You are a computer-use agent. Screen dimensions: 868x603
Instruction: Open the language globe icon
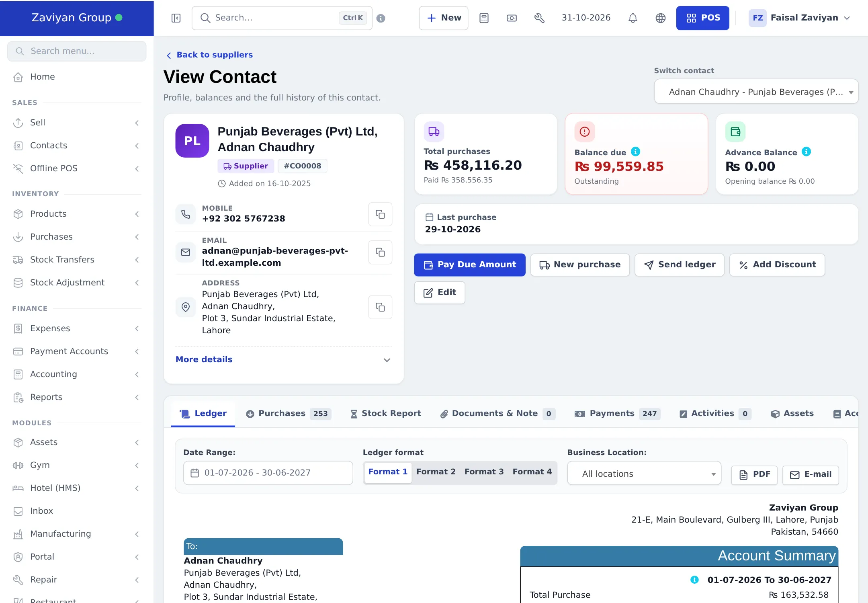661,18
